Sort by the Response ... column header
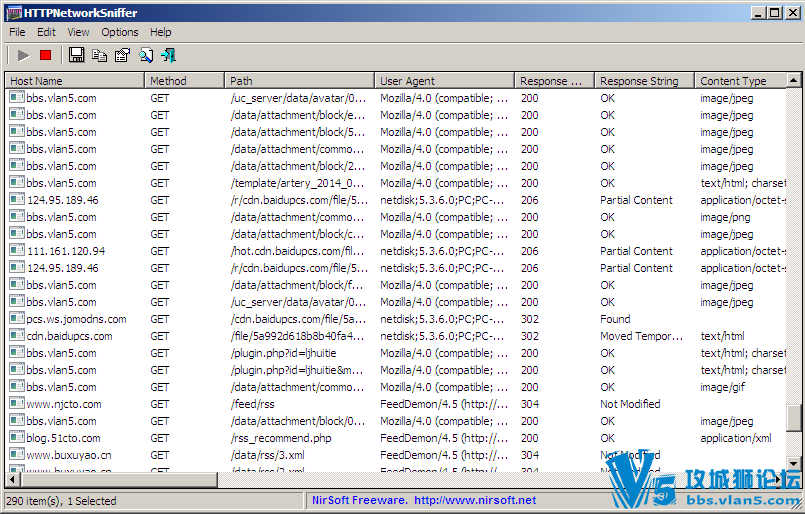 coord(554,81)
